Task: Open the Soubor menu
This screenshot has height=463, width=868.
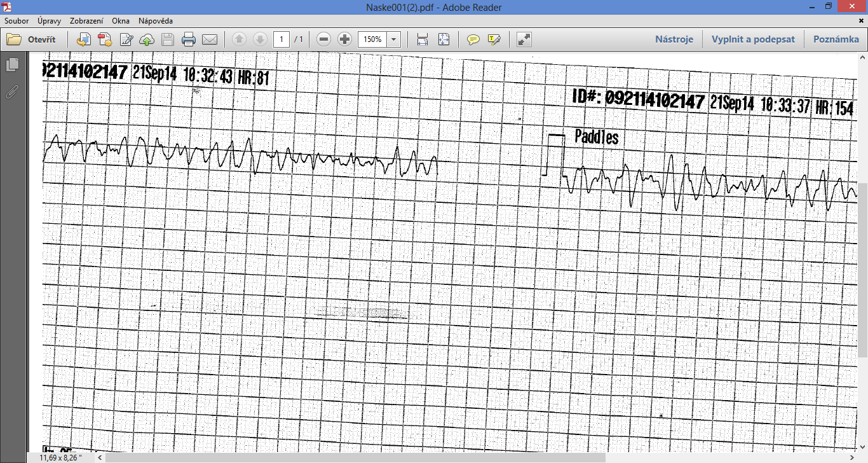Action: (17, 21)
